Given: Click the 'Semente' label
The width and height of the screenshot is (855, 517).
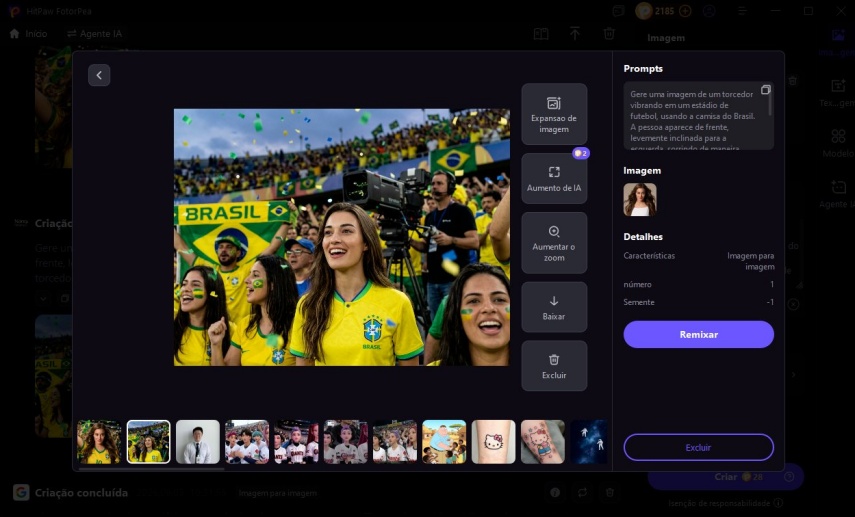Looking at the screenshot, I should pos(639,302).
